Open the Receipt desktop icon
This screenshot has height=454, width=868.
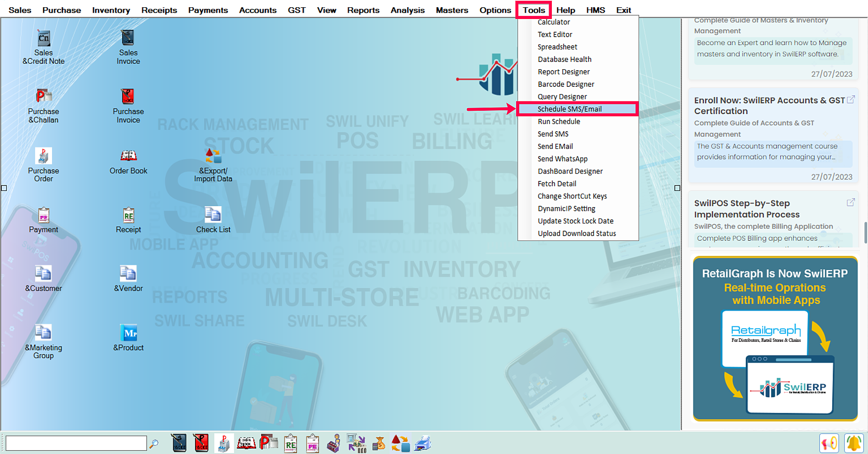tap(128, 221)
